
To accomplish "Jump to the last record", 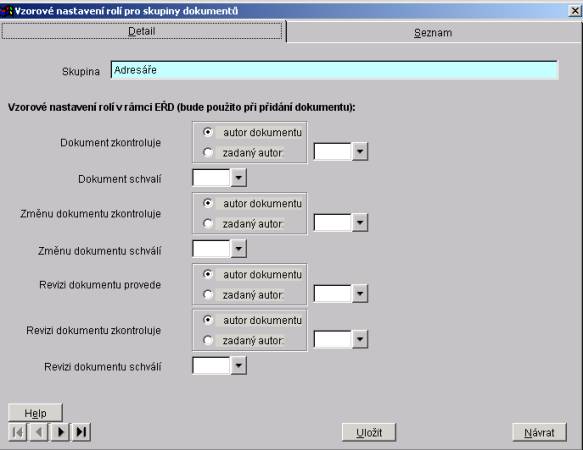I will (x=81, y=432).
